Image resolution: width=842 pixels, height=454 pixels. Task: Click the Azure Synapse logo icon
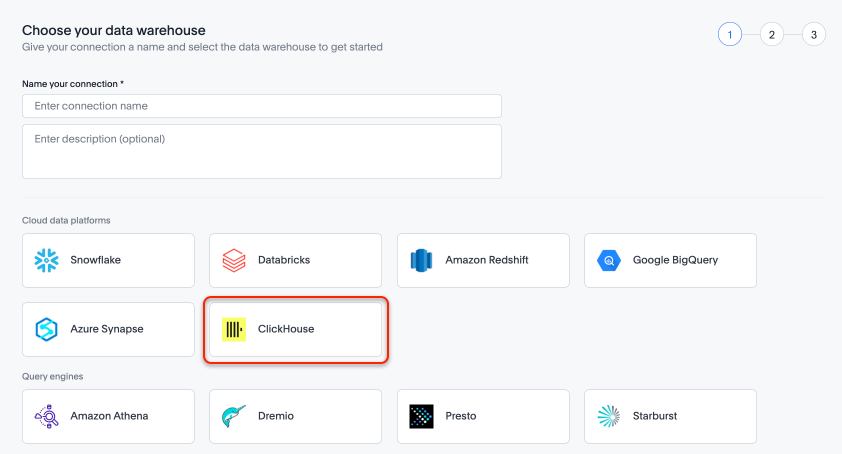coord(46,329)
